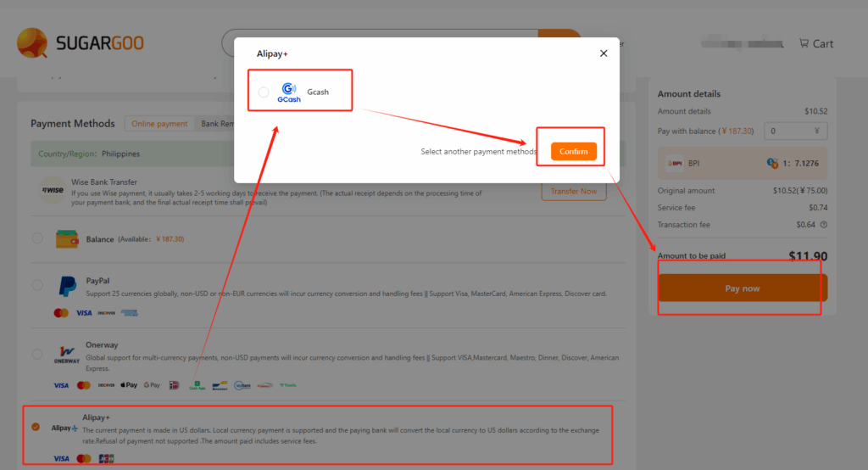Image resolution: width=868 pixels, height=470 pixels.
Task: Close the Alipay+ dialog
Action: tap(604, 53)
